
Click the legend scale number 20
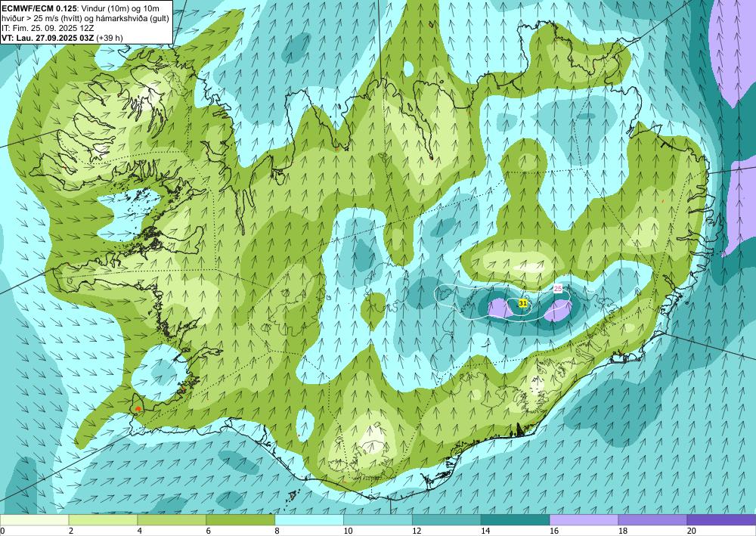(x=692, y=531)
